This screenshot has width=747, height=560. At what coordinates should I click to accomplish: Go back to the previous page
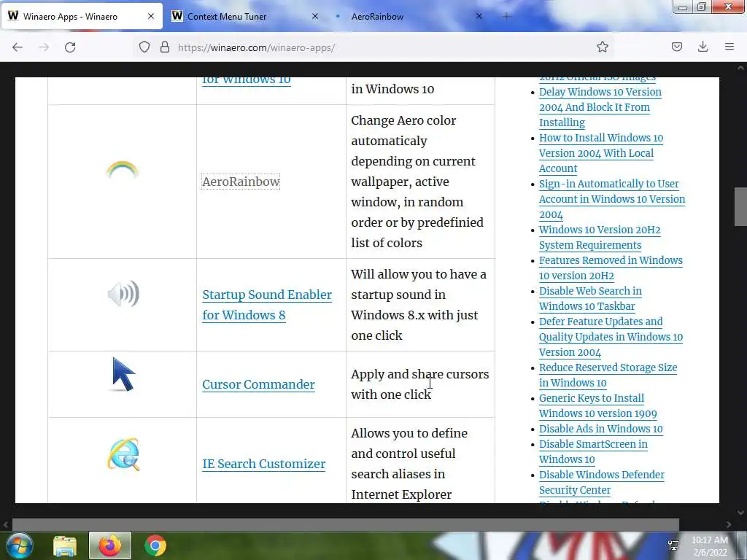click(x=18, y=47)
